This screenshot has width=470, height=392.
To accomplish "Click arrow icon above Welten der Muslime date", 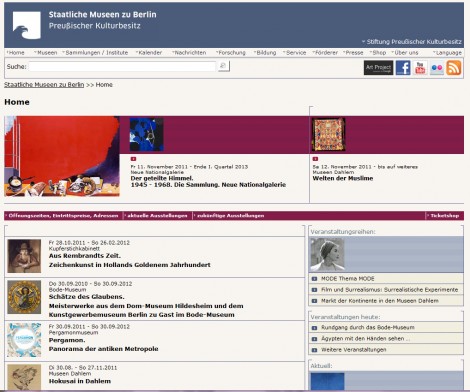I will 315,159.
